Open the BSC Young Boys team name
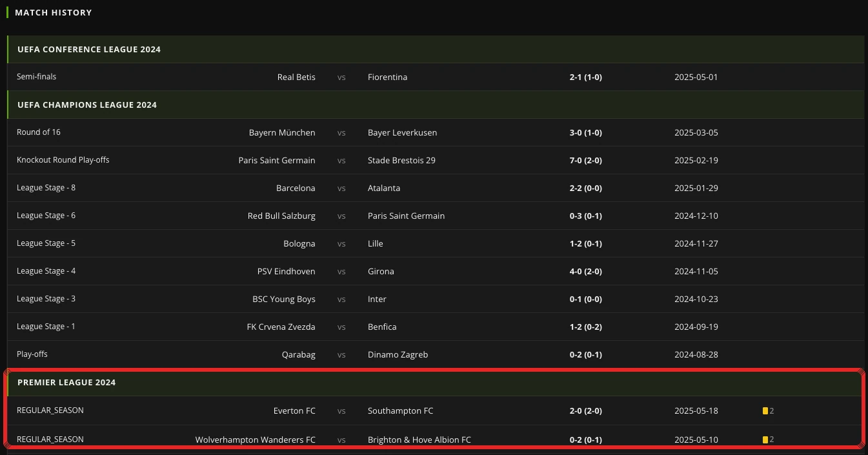Screen dimensions: 868x455 pos(284,299)
